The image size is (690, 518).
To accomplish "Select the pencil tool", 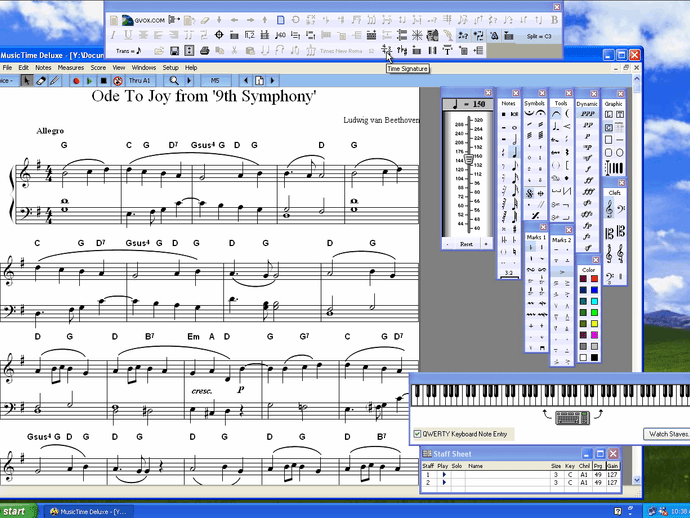I will [x=55, y=81].
